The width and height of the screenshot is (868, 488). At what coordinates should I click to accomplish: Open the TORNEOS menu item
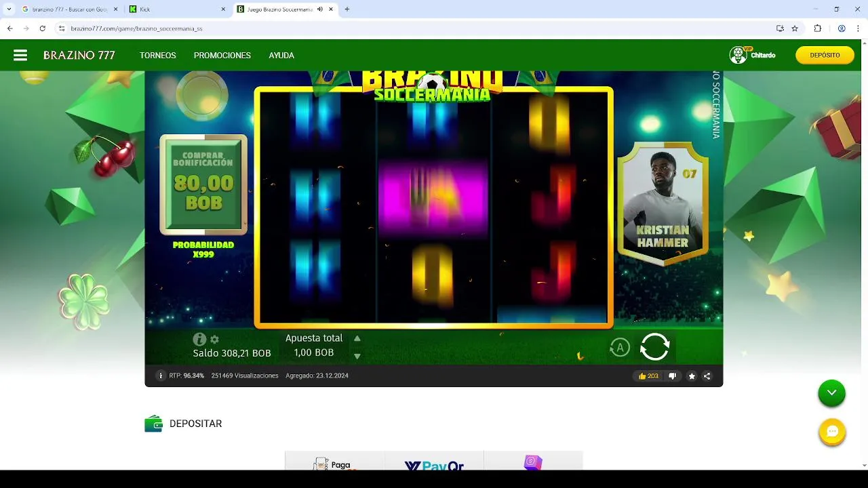point(158,56)
